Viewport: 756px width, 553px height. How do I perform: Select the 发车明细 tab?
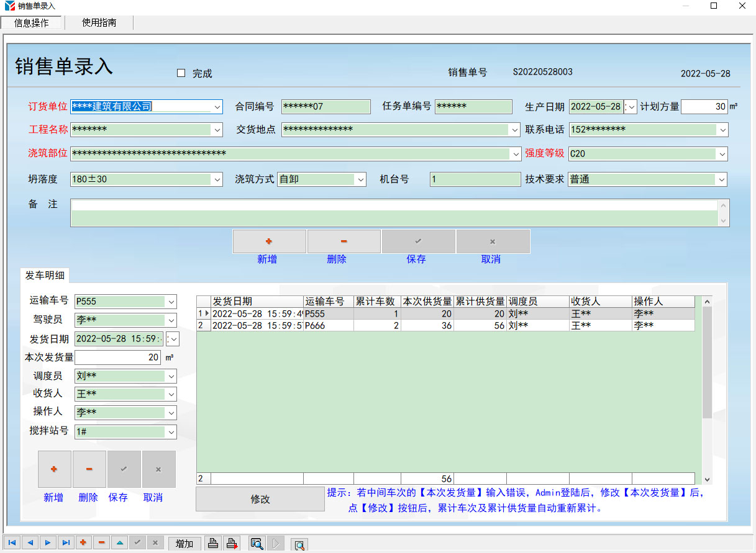[x=45, y=275]
